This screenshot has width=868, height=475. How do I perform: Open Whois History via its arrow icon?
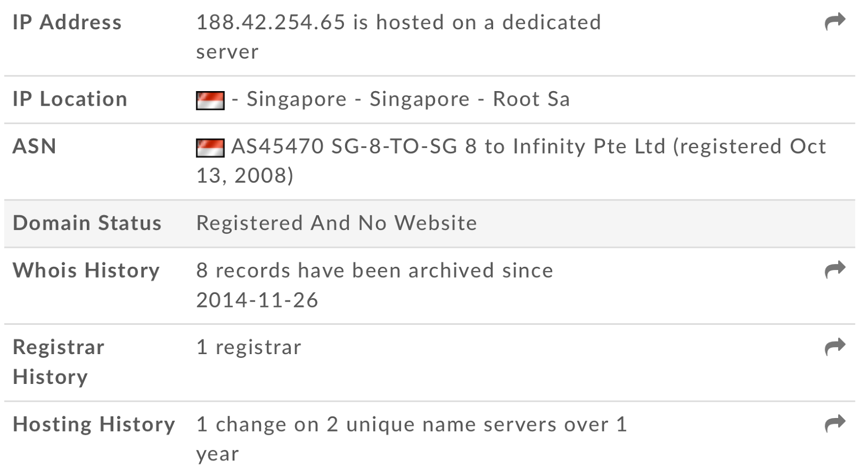point(835,269)
